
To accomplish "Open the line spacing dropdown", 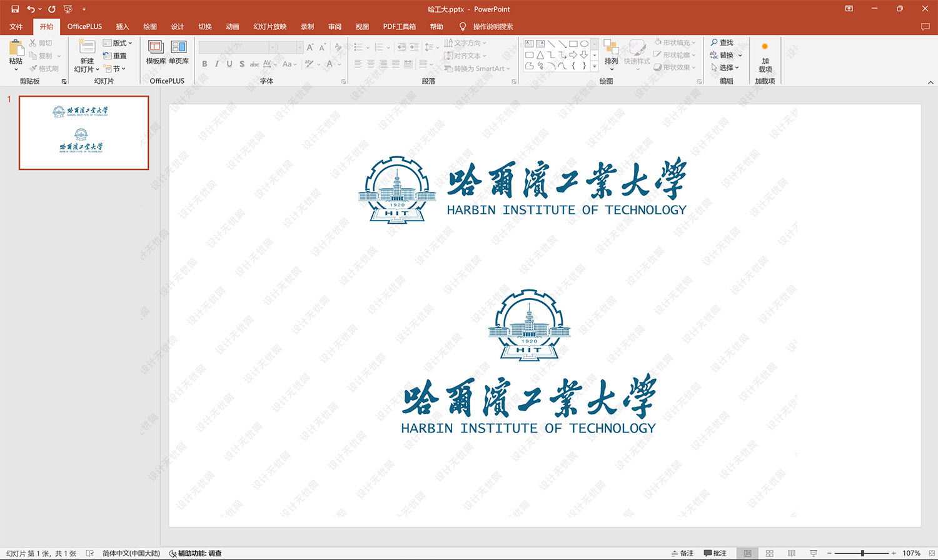I will click(x=431, y=47).
